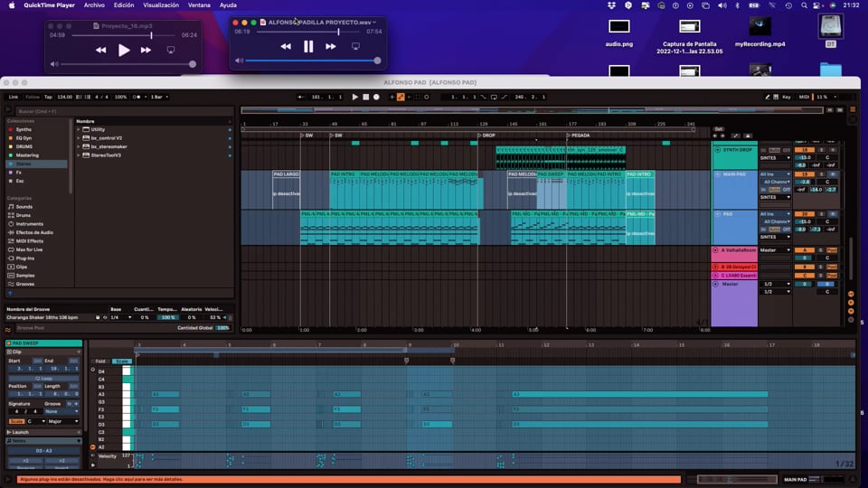Expand the bx_control V2 item

tap(79, 137)
